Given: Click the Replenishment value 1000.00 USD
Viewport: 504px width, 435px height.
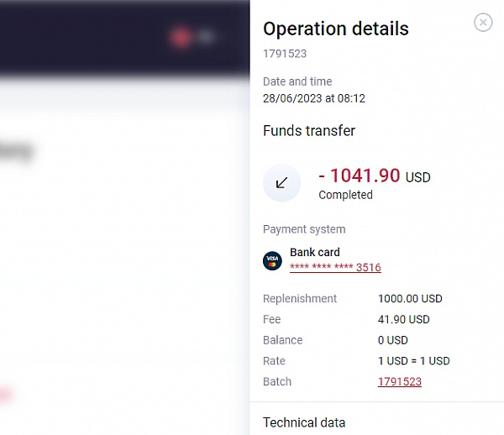Looking at the screenshot, I should coord(410,299).
